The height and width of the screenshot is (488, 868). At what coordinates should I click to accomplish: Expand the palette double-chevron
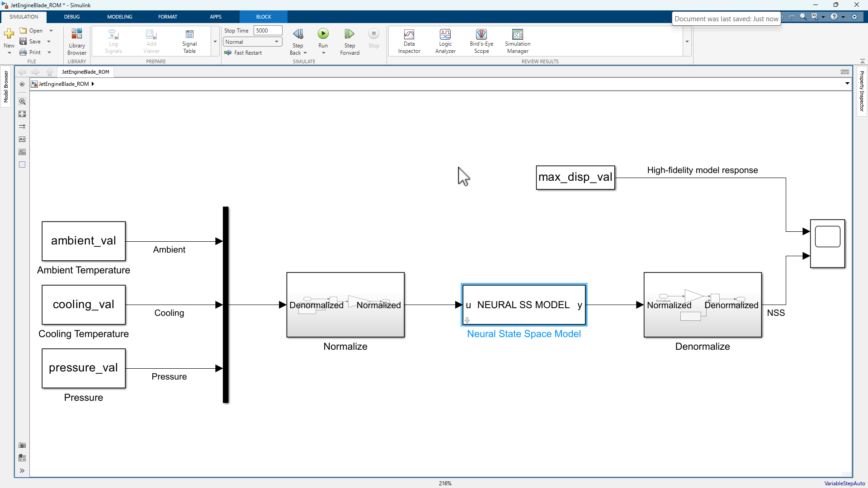22,470
